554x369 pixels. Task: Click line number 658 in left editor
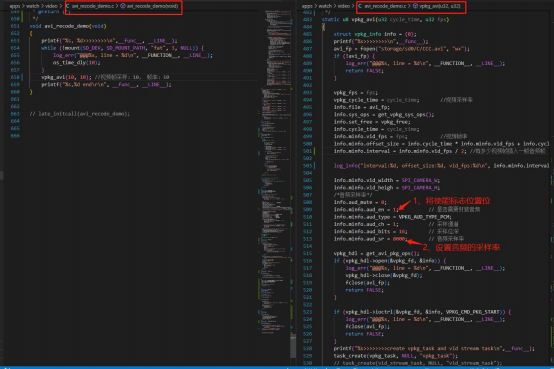coord(15,77)
